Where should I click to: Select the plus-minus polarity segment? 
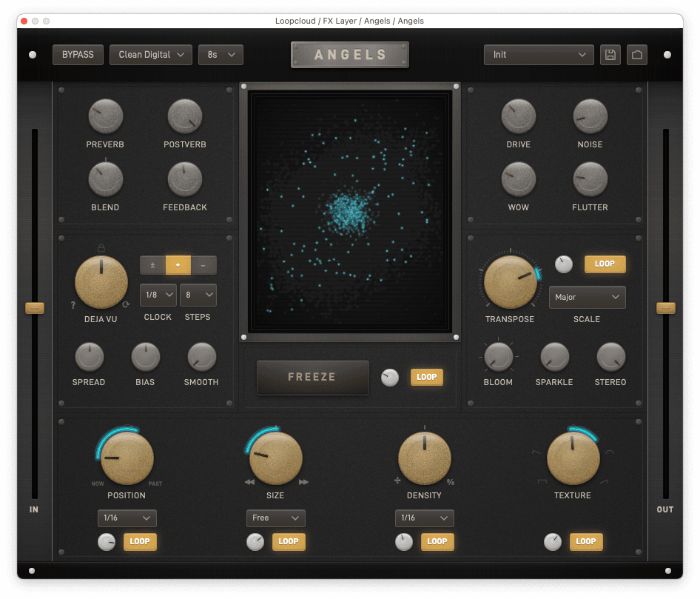click(x=153, y=265)
